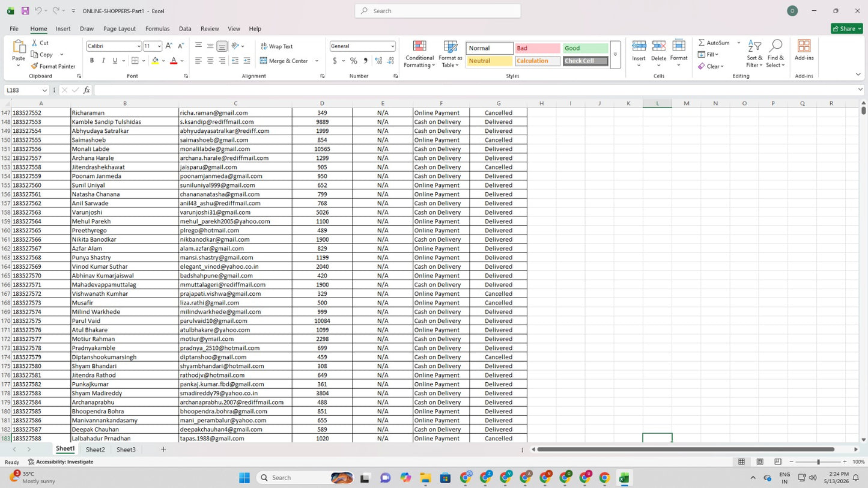The width and height of the screenshot is (868, 488).
Task: Apply comma style number format
Action: (365, 61)
